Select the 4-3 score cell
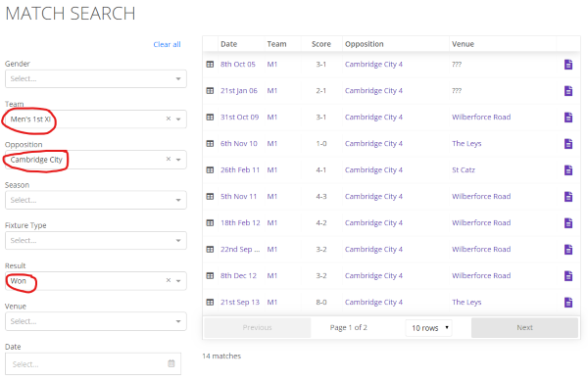The width and height of the screenshot is (588, 381). pyautogui.click(x=321, y=196)
